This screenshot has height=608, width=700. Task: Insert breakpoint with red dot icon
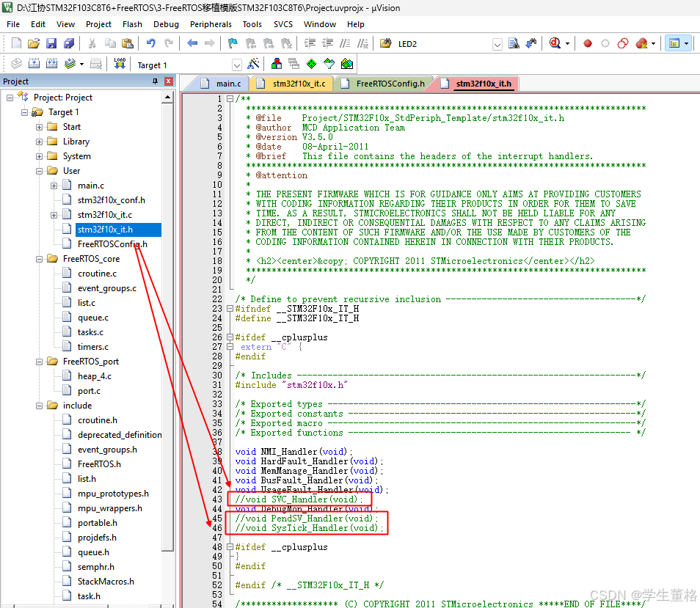(588, 43)
